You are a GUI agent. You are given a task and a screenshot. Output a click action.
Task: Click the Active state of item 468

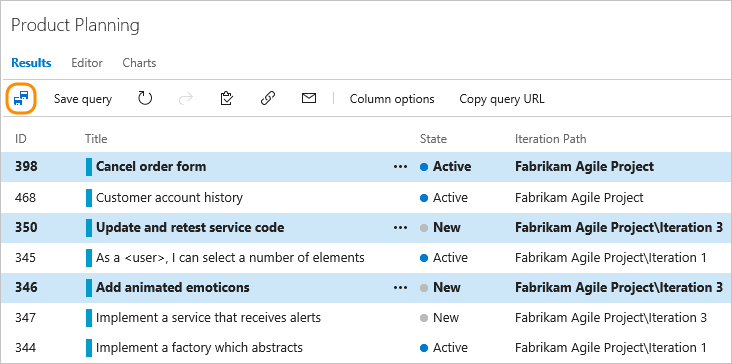[444, 198]
